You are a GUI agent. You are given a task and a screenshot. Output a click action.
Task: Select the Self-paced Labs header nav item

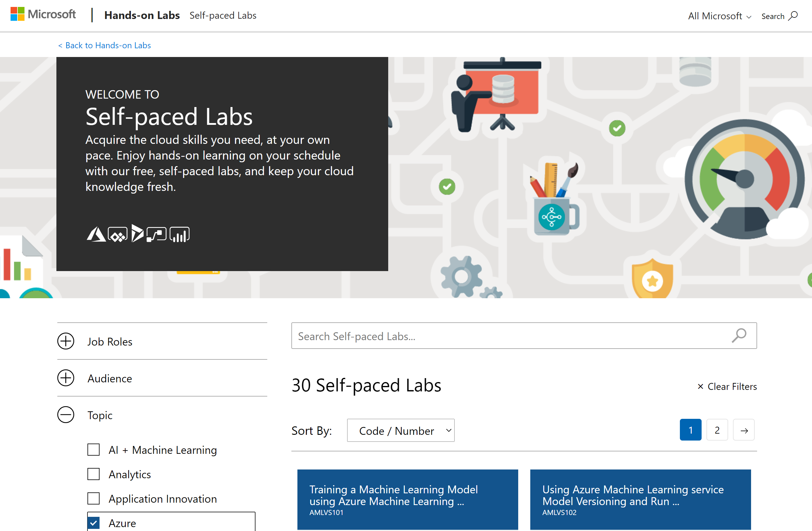pyautogui.click(x=223, y=15)
